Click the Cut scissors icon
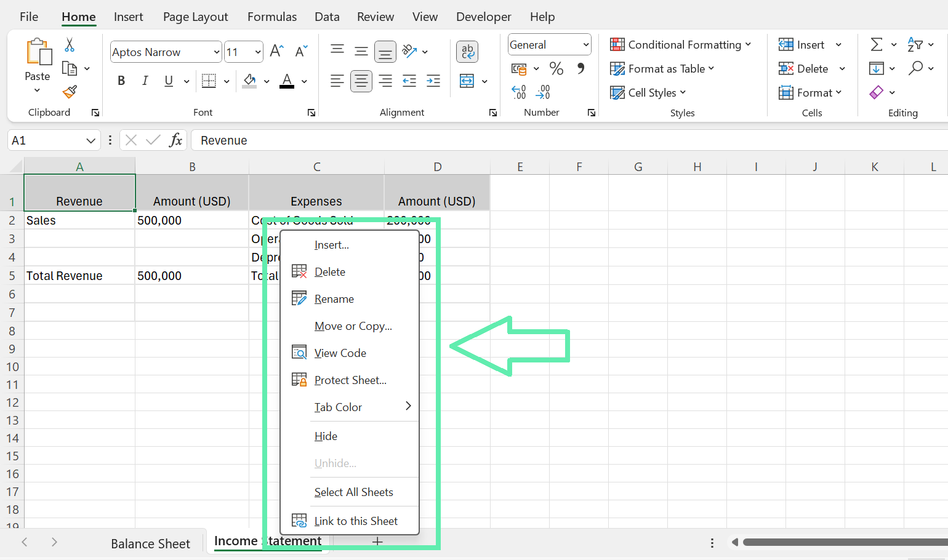 [69, 45]
